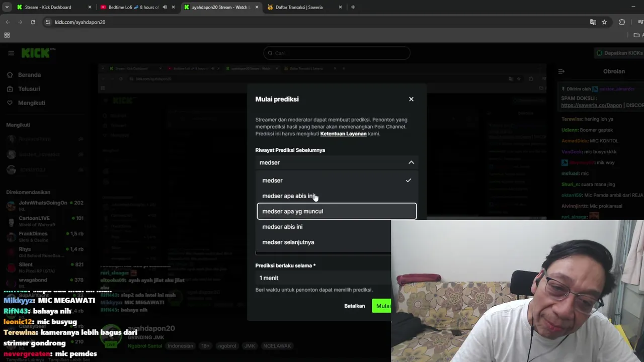Open the browser tab search chevron
Image resolution: width=644 pixels, height=362 pixels.
click(x=7, y=7)
